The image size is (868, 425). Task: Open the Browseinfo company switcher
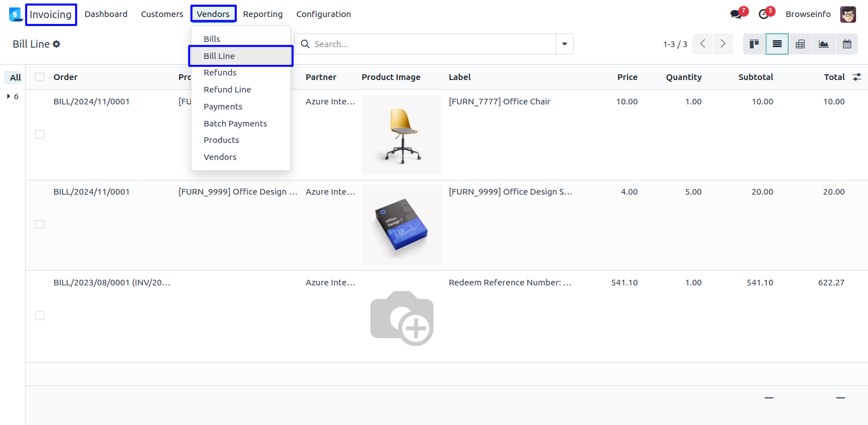coord(808,14)
